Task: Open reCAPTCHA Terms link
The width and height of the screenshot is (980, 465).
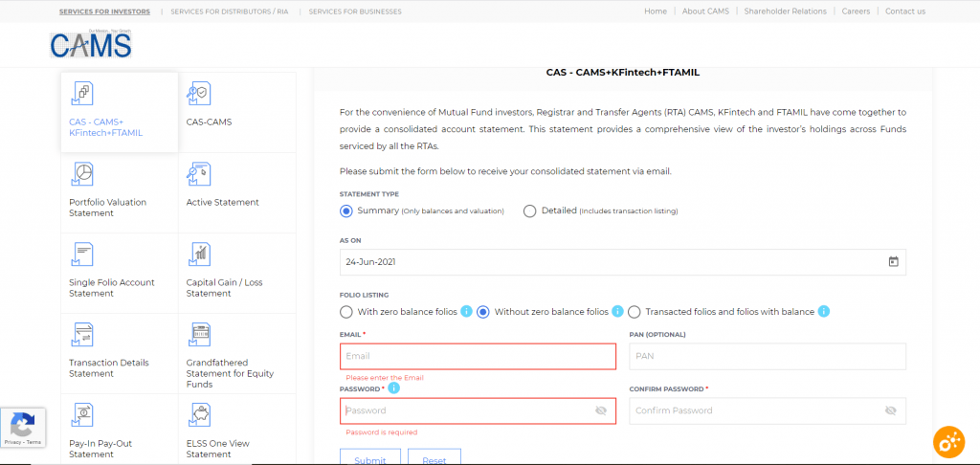Action: pyautogui.click(x=33, y=442)
